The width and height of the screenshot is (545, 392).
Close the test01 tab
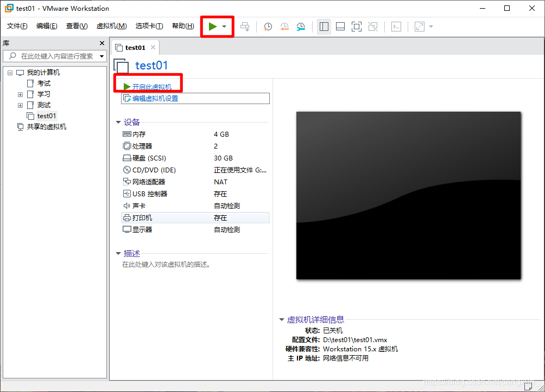pyautogui.click(x=153, y=47)
